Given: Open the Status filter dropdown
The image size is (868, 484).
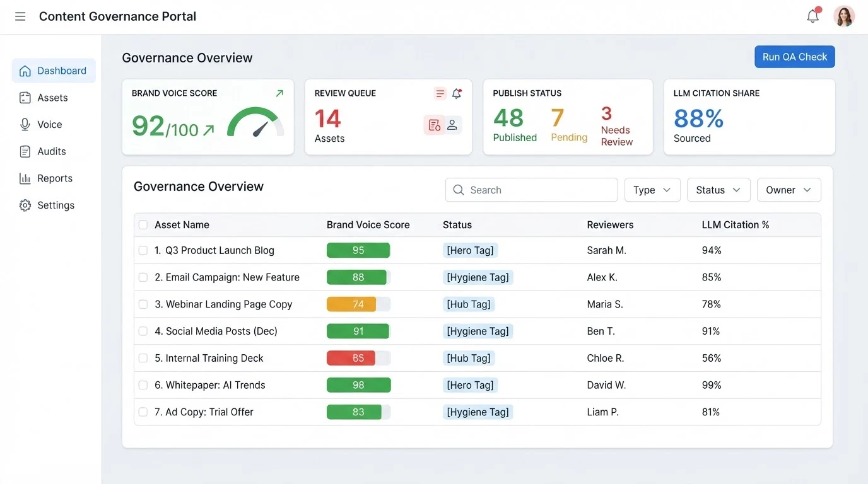Looking at the screenshot, I should [x=718, y=190].
